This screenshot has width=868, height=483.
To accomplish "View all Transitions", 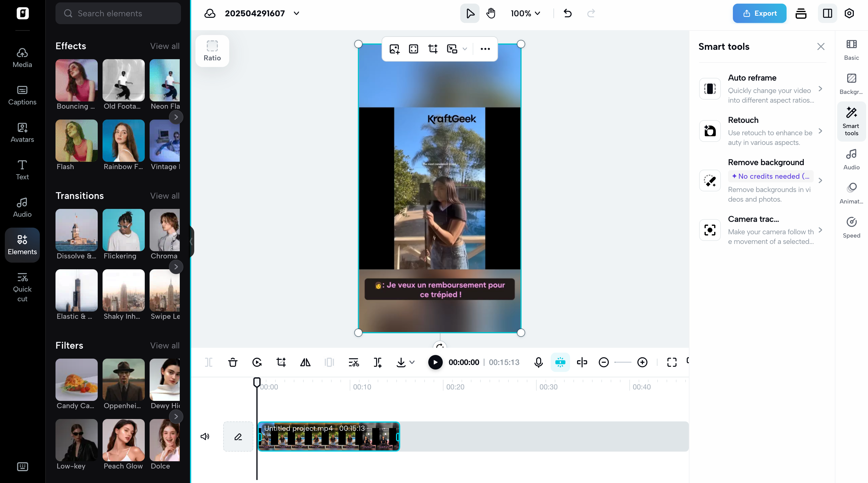I will point(165,196).
